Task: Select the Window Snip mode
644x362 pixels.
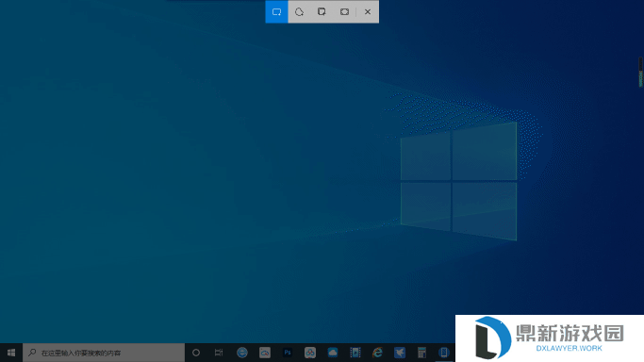Action: pyautogui.click(x=322, y=12)
